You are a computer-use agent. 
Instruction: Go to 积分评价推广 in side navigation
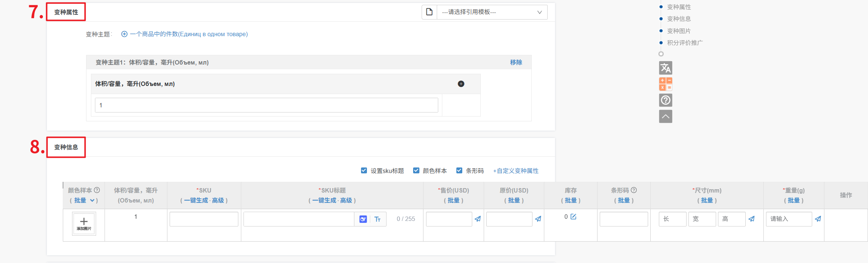click(685, 43)
